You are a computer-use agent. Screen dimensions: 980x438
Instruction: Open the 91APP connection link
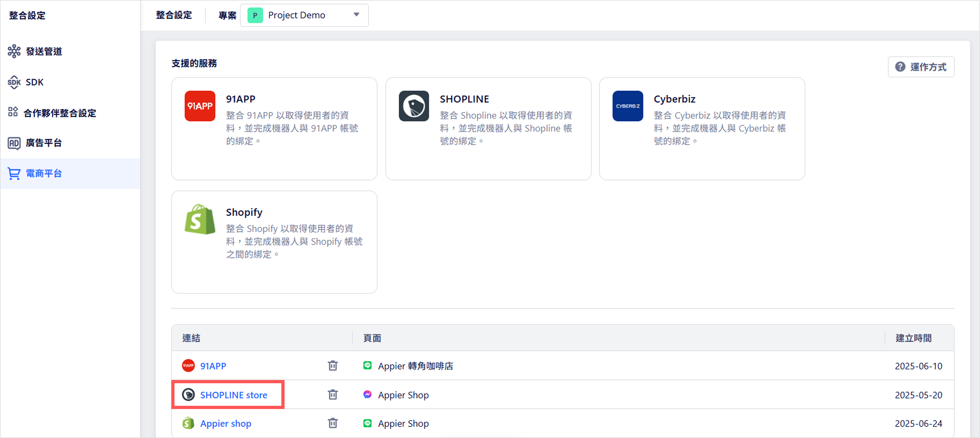213,366
